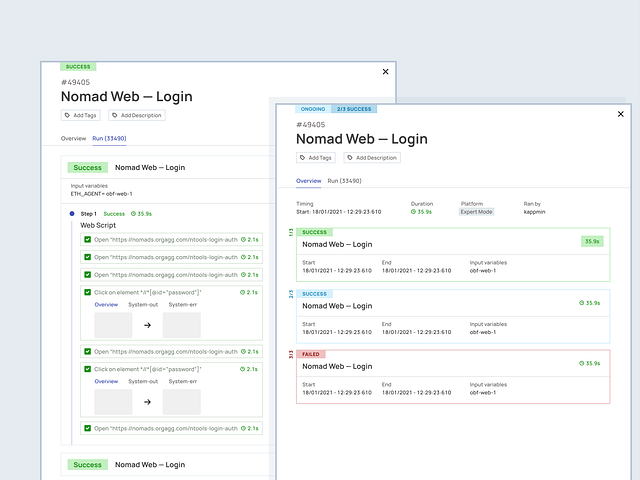Image resolution: width=640 pixels, height=480 pixels.
Task: Open the Overview tab in the back Success panel
Action: 74,139
